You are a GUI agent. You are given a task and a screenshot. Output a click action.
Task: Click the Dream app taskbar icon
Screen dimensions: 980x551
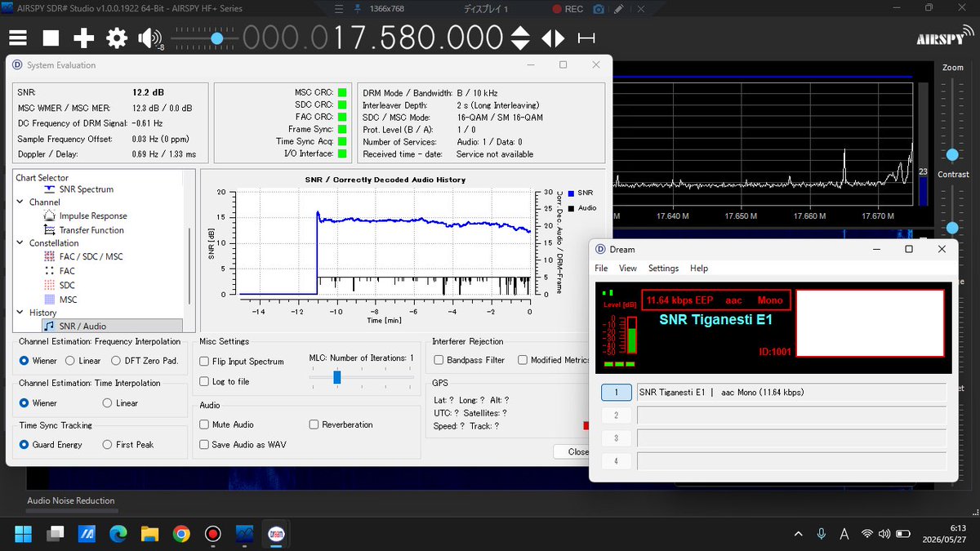tap(277, 534)
